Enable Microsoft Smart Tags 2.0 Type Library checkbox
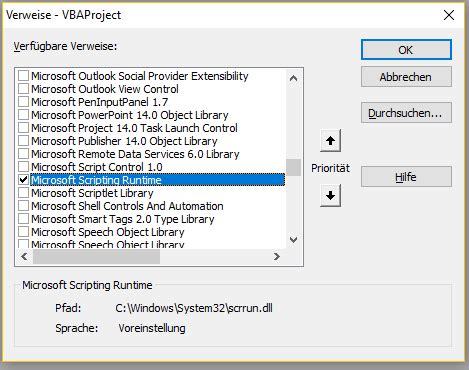Screen dimensions: 469x370 tap(23, 219)
